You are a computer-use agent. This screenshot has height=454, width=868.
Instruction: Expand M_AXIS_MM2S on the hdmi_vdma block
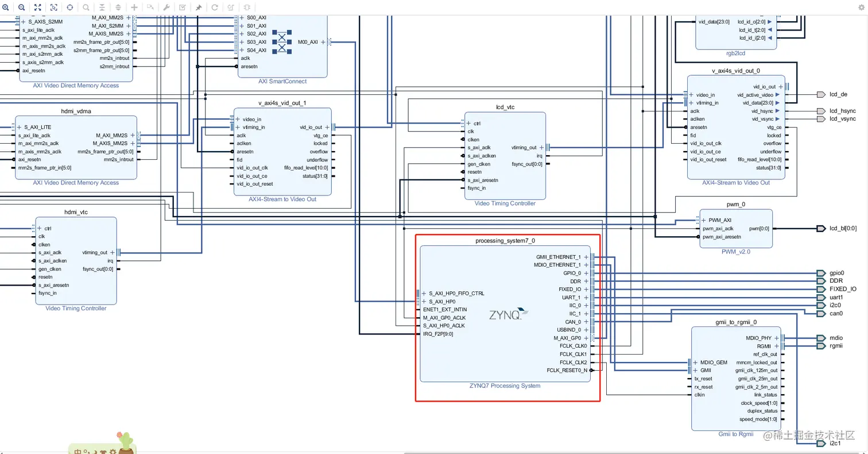133,143
